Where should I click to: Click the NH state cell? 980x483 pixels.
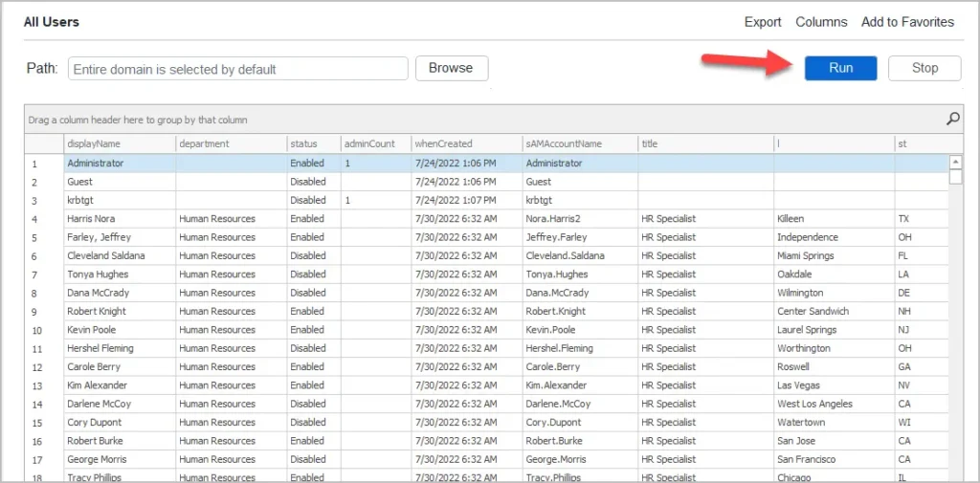922,311
